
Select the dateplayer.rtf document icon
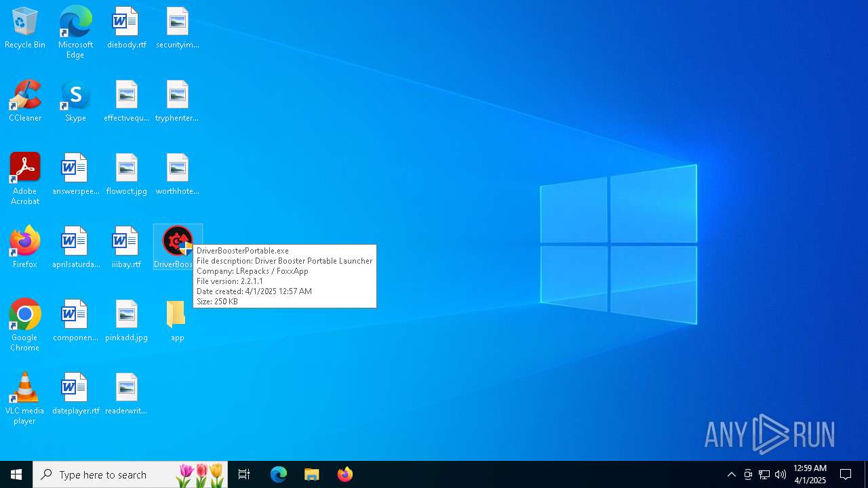(x=75, y=394)
